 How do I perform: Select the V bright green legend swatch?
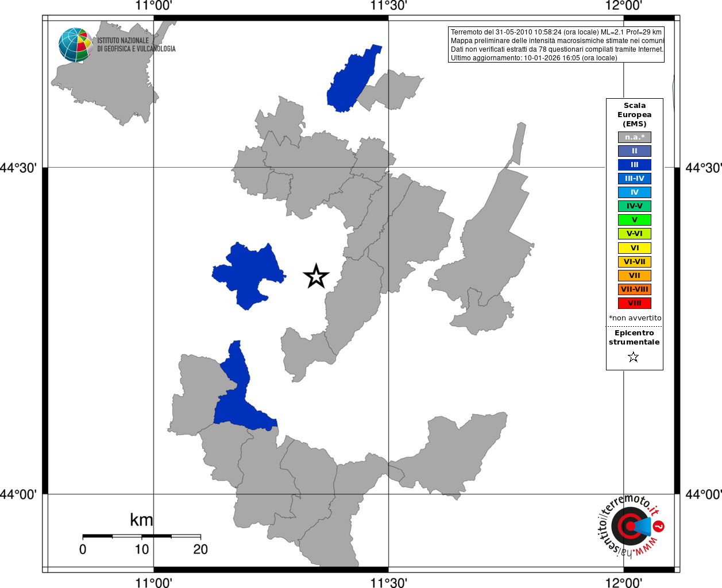tap(635, 220)
